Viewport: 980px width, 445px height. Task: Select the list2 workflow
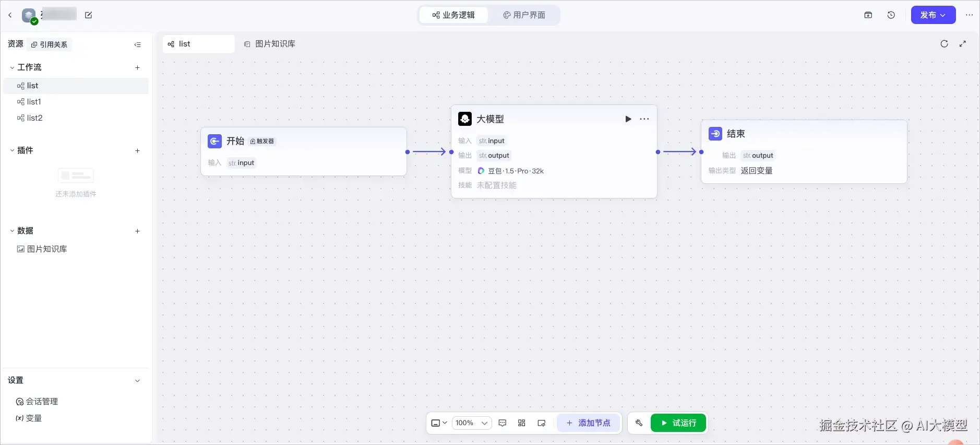[76, 118]
